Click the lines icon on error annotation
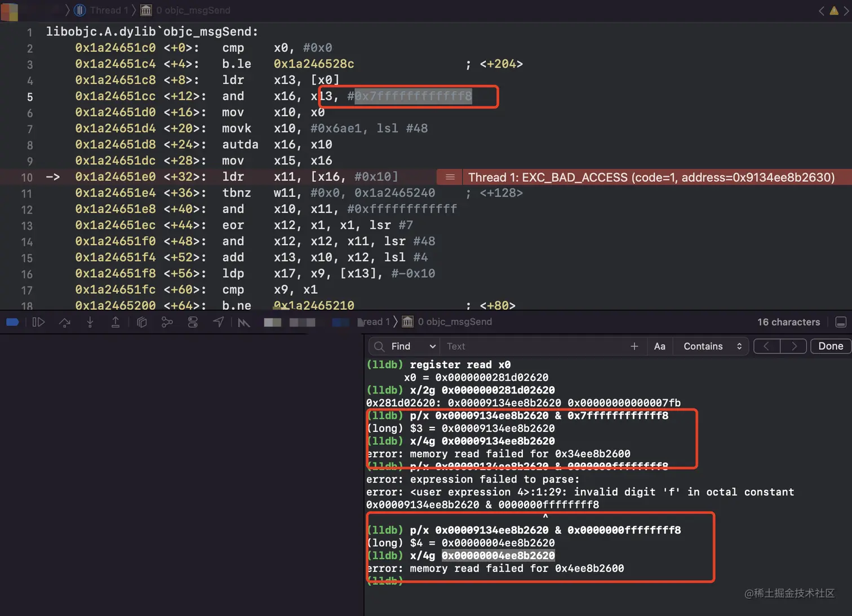 point(450,177)
